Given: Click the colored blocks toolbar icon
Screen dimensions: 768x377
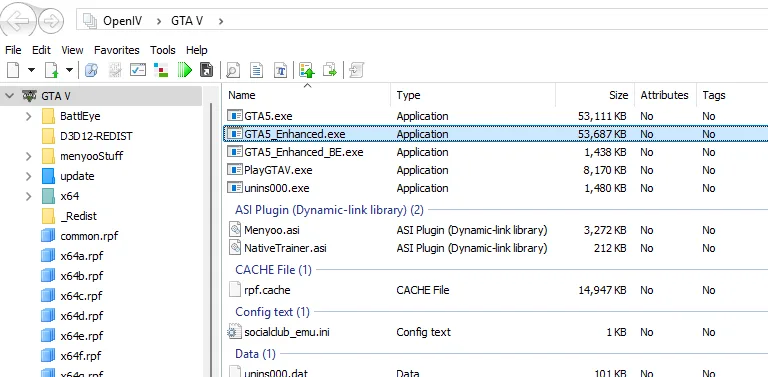Looking at the screenshot, I should point(161,70).
